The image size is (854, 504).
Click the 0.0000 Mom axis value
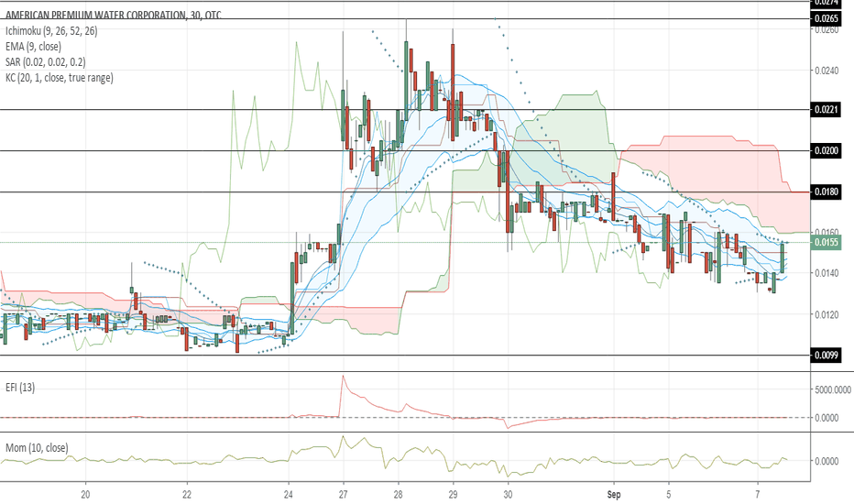tap(827, 462)
